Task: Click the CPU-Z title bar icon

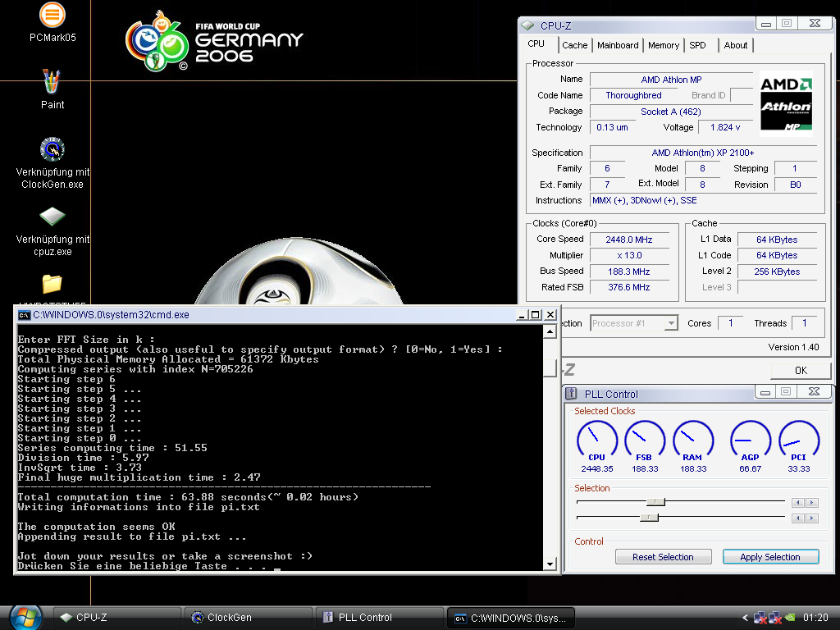Action: (528, 25)
